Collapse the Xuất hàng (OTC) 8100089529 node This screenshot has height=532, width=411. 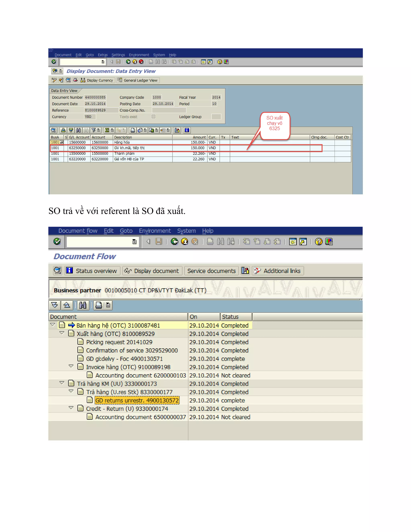pos(62,333)
